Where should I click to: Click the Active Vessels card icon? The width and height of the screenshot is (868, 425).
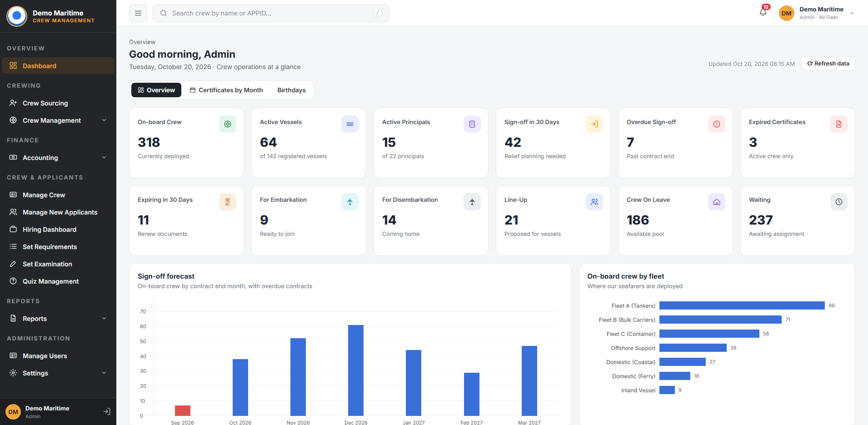(350, 124)
